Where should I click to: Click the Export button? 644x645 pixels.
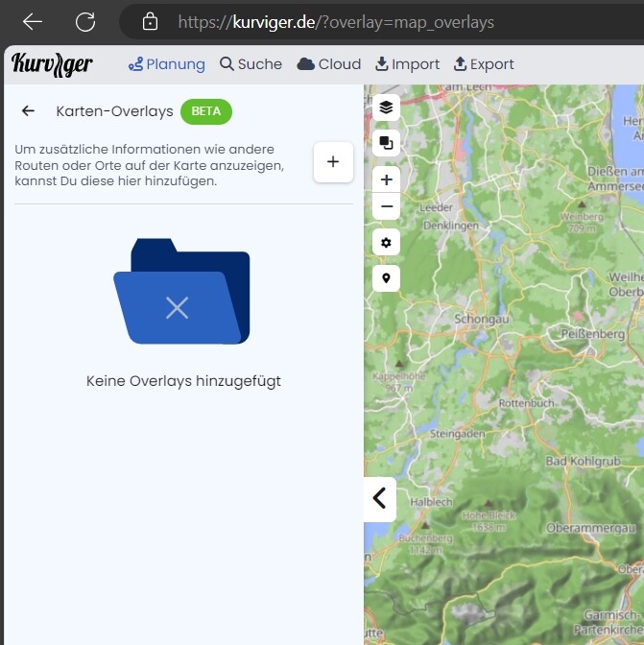(x=484, y=64)
